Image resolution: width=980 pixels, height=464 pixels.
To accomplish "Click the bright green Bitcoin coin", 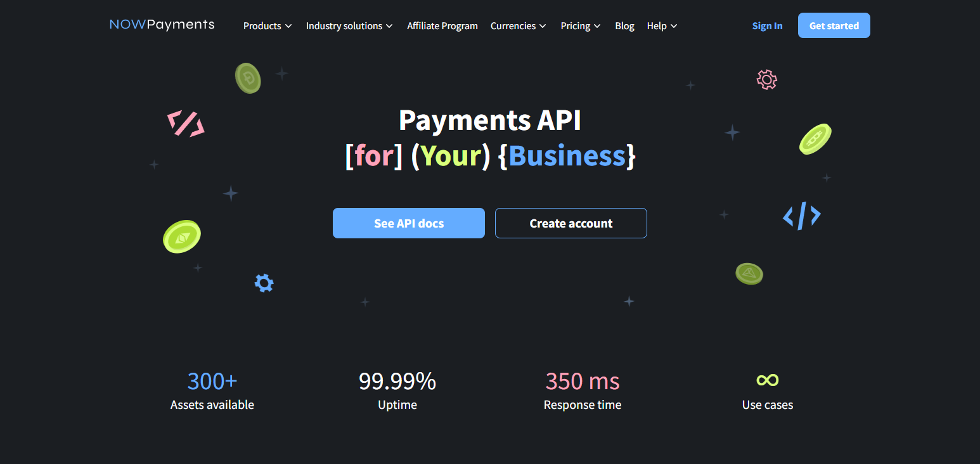I will (815, 139).
